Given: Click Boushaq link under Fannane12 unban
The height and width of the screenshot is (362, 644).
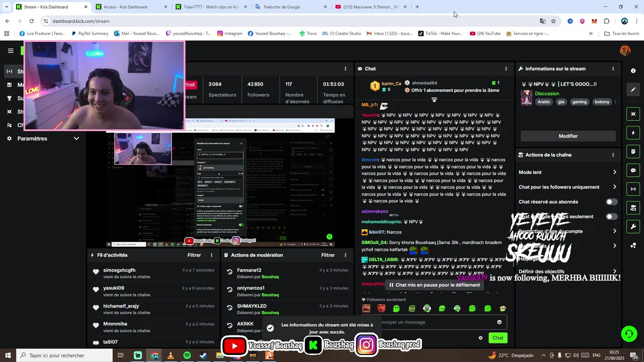Looking at the screenshot, I should [x=270, y=277].
